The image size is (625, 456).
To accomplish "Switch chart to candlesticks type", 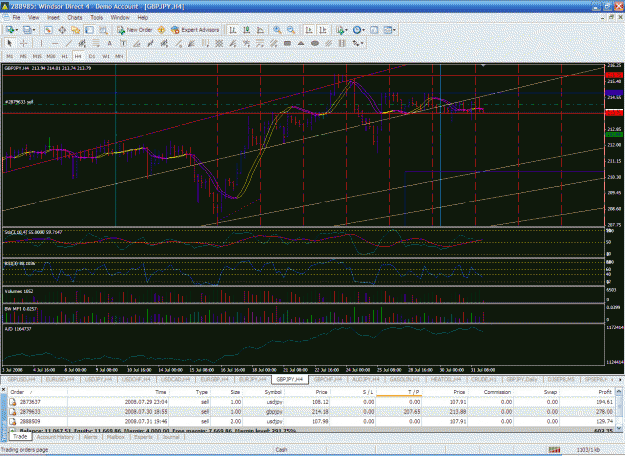I will pyautogui.click(x=247, y=30).
